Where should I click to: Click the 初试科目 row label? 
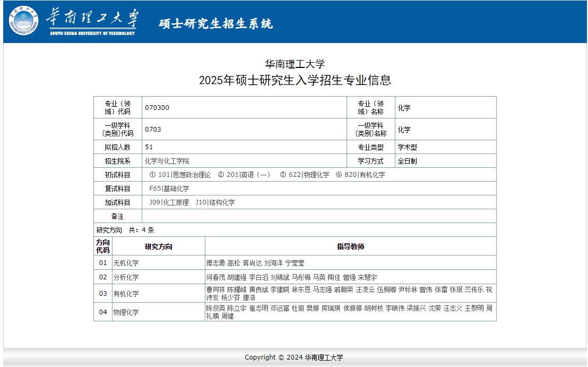117,175
